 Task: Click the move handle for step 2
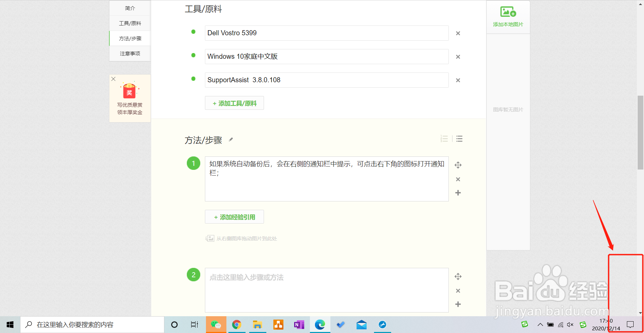click(458, 277)
